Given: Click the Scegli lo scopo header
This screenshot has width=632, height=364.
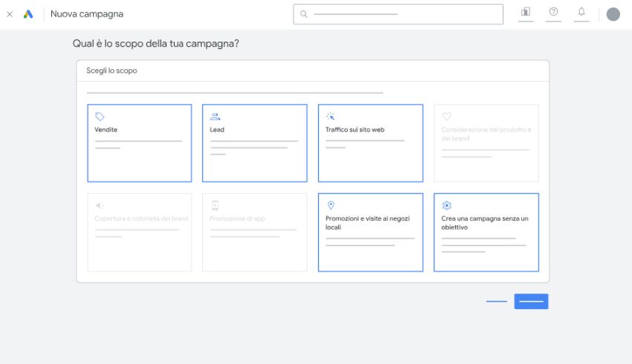Looking at the screenshot, I should (x=112, y=71).
